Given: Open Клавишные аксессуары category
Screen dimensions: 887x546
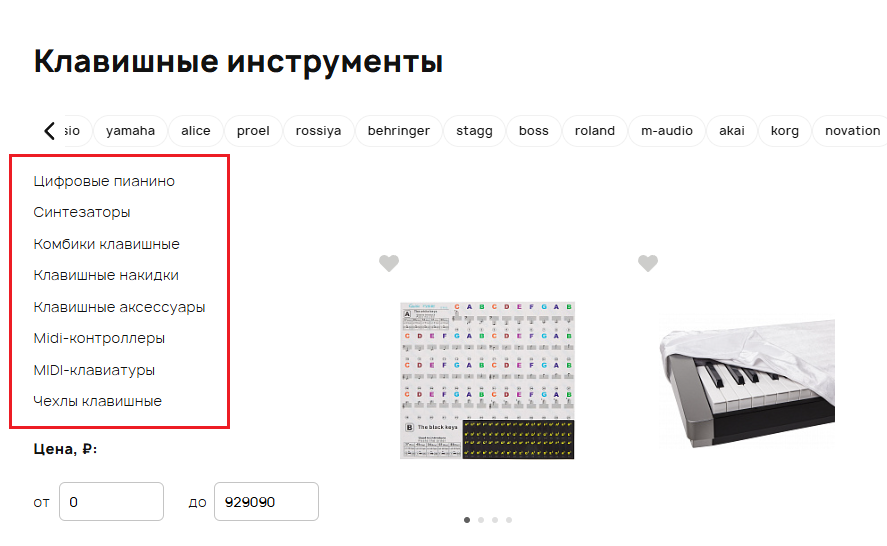Looking at the screenshot, I should coord(119,307).
